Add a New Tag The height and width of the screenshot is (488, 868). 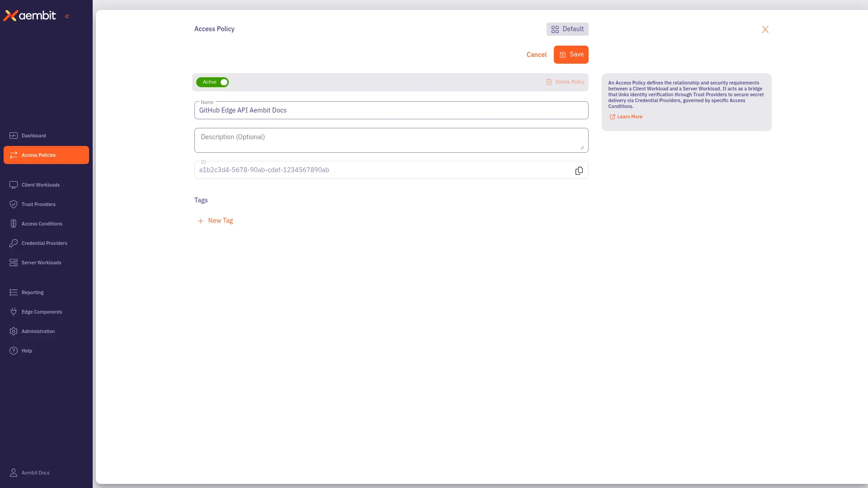(x=216, y=221)
